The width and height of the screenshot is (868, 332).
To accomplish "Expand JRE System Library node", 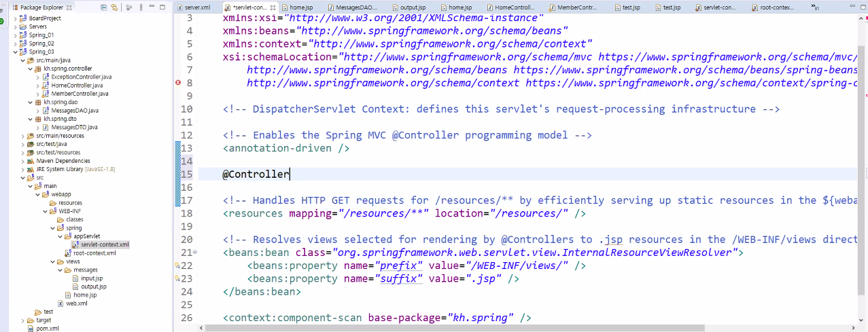I will click(x=22, y=169).
